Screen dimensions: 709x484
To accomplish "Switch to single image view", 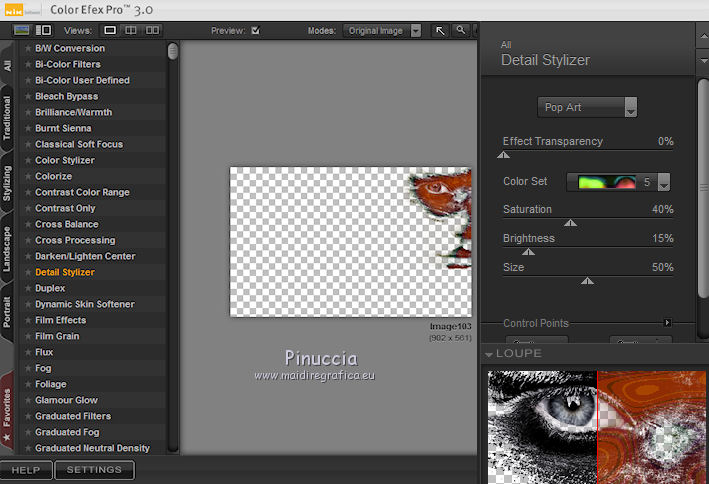I will (110, 30).
